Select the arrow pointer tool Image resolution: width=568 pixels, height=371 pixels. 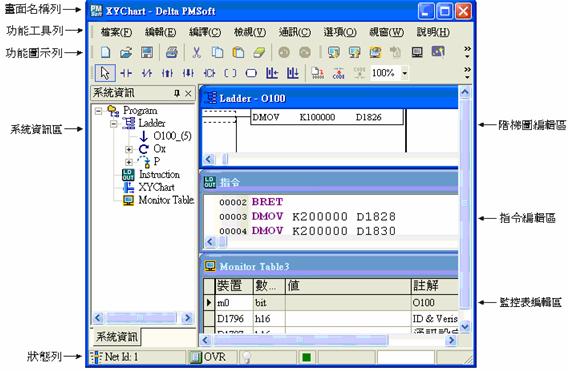pyautogui.click(x=105, y=73)
